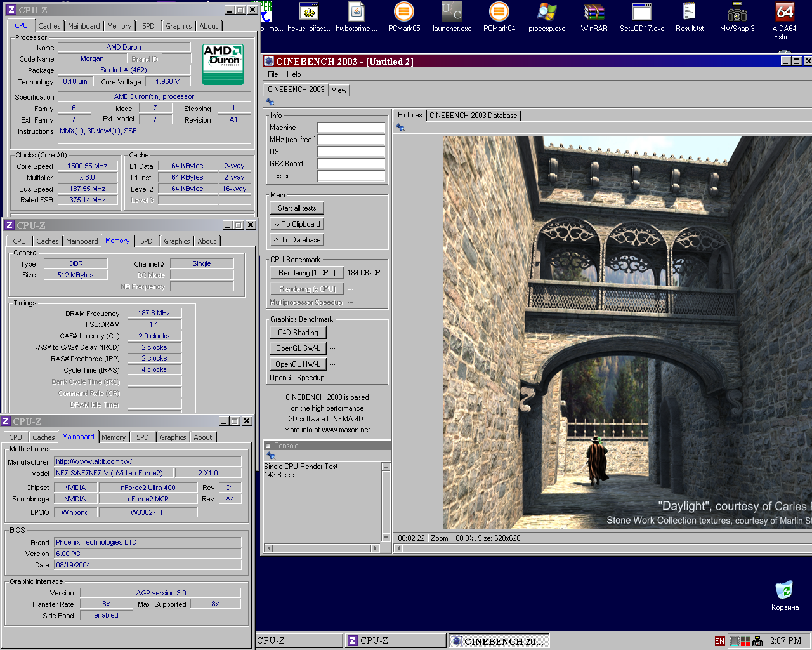This screenshot has width=812, height=650.
Task: Open Help menu in CINEBENCH
Action: [294, 74]
